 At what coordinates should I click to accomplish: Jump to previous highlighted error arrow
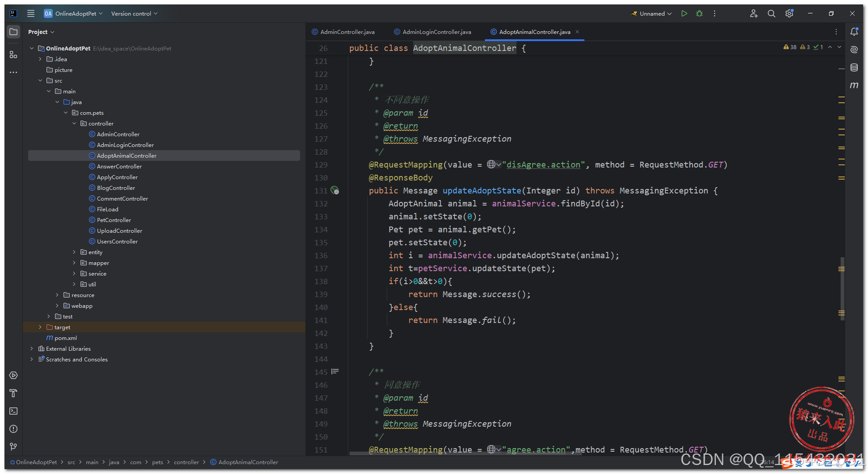(830, 47)
